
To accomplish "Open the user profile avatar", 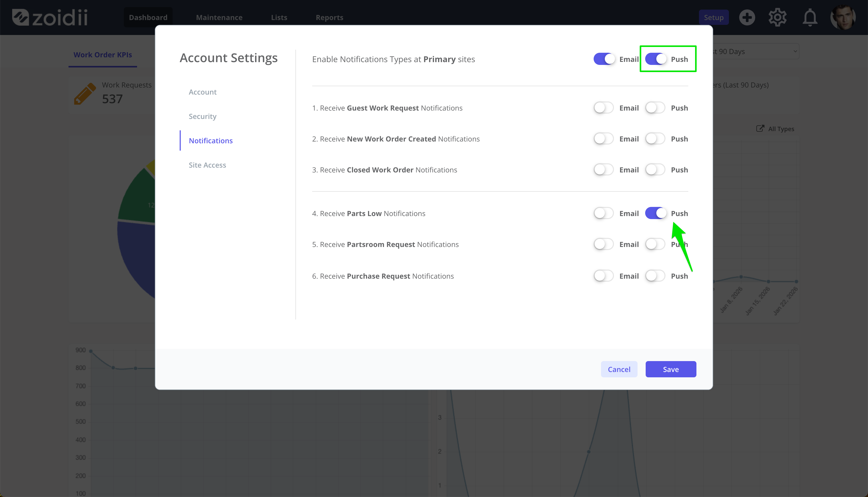I will click(x=843, y=17).
